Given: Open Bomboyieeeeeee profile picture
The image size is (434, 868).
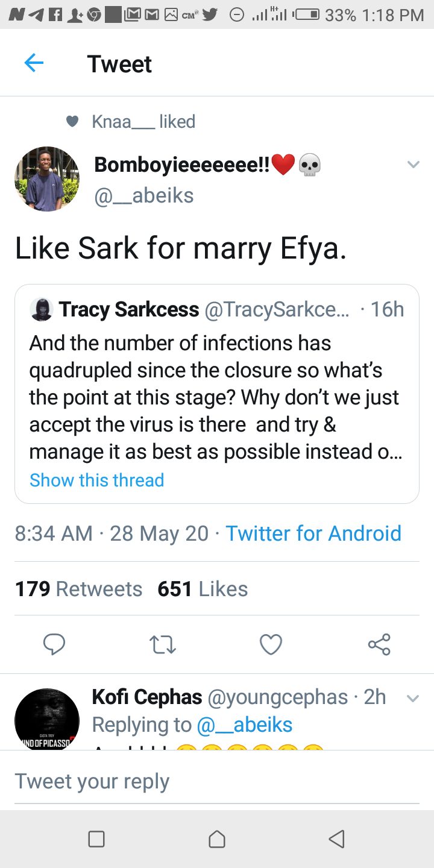Looking at the screenshot, I should (46, 178).
